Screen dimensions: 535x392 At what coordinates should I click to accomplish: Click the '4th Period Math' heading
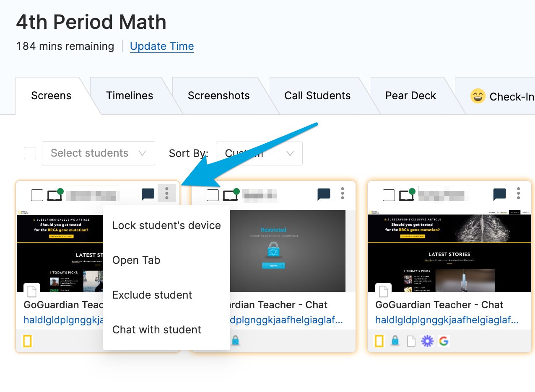point(91,22)
